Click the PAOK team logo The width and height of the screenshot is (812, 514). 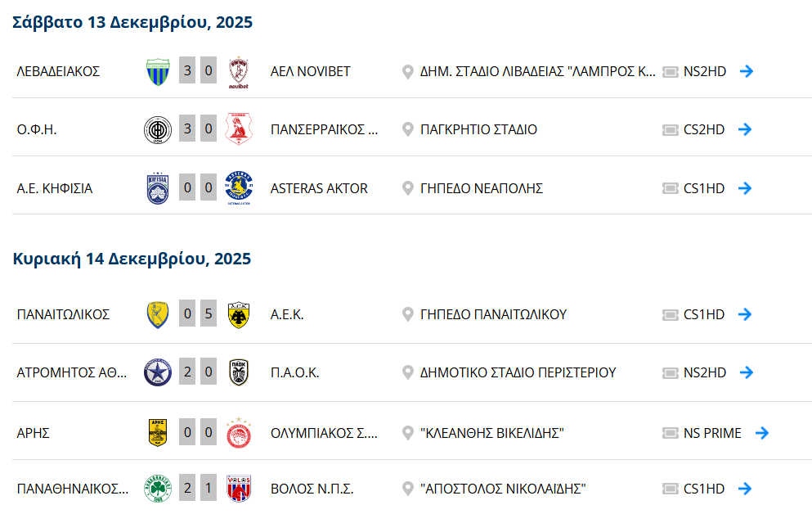point(238,372)
